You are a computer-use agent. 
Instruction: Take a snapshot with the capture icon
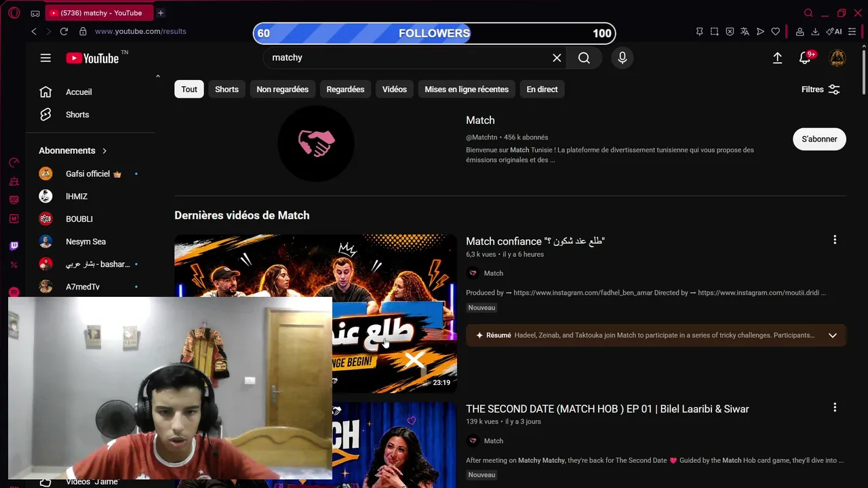(714, 31)
